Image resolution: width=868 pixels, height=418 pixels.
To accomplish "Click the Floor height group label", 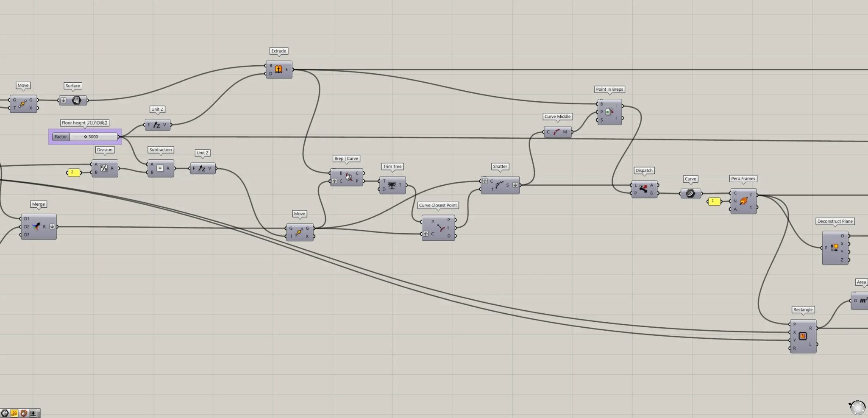I will [85, 123].
